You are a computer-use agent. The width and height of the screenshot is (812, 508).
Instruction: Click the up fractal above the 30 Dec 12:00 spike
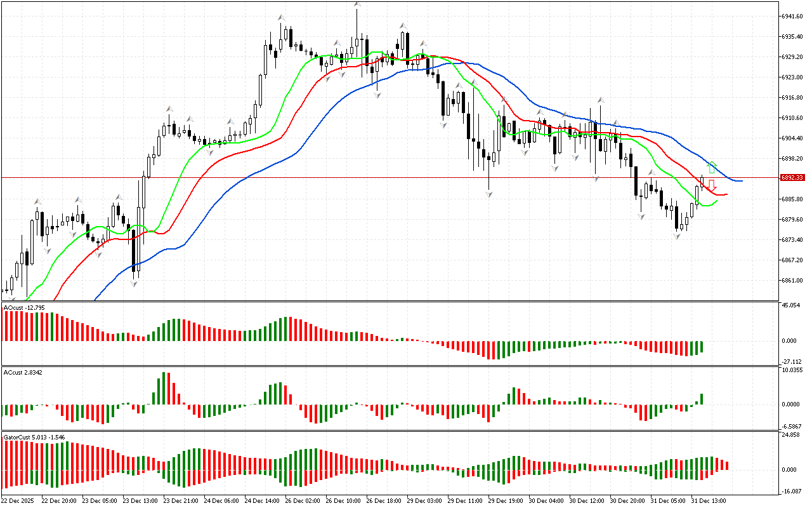(x=600, y=100)
